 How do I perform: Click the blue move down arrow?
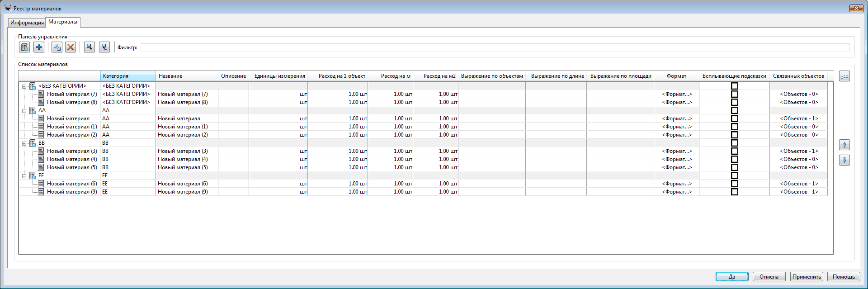coord(844,160)
